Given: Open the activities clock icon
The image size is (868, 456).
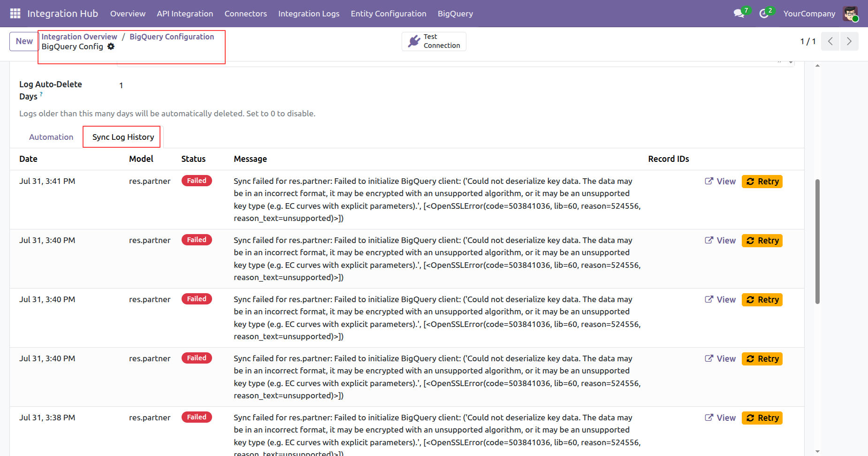Looking at the screenshot, I should 764,14.
